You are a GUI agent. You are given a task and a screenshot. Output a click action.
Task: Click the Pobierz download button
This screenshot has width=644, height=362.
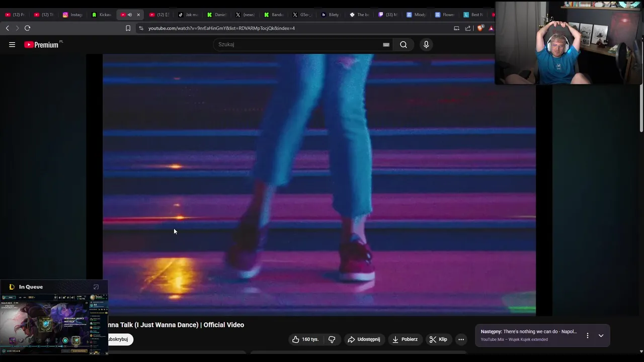(x=405, y=339)
